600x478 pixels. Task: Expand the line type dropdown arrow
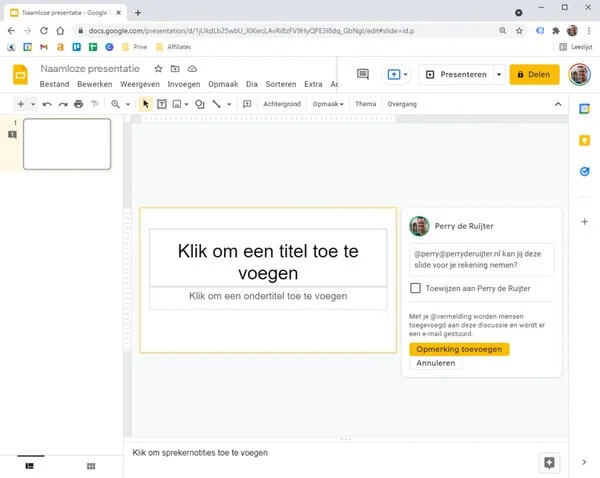coord(229,104)
